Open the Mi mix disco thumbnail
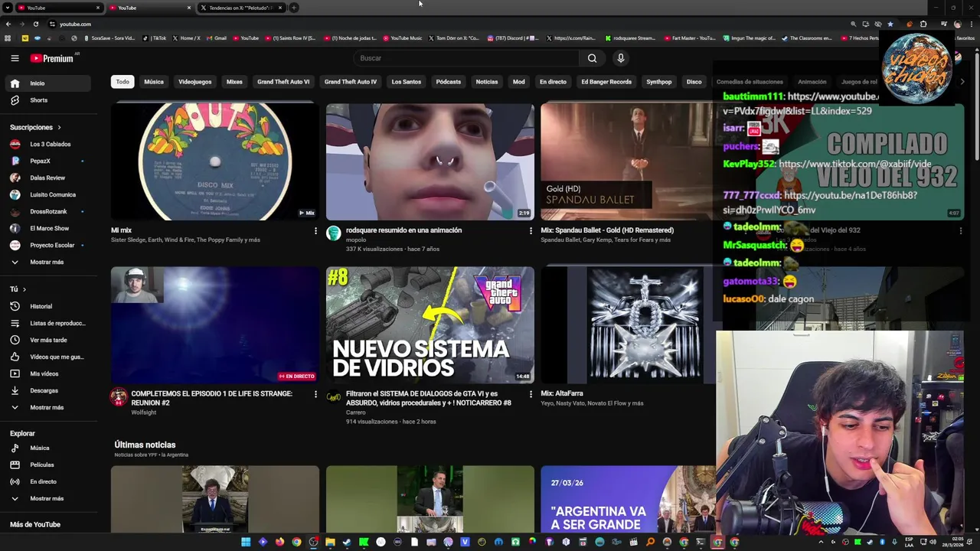 pyautogui.click(x=215, y=162)
